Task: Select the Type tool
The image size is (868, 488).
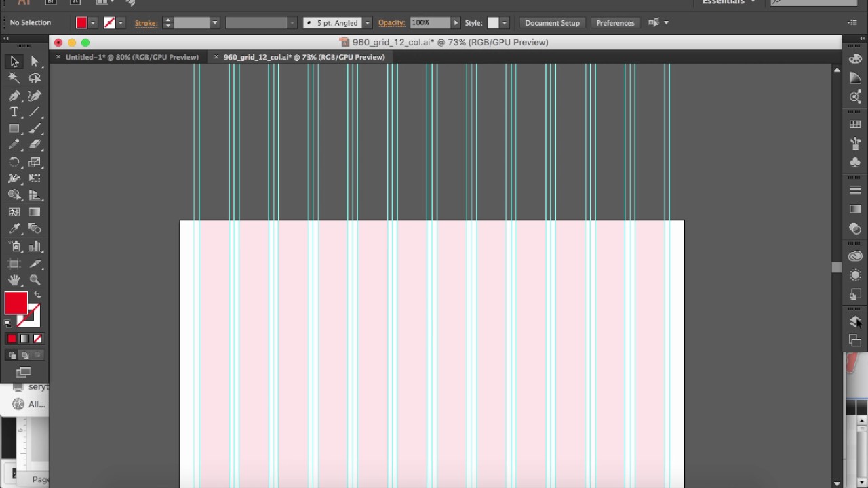Action: 14,112
